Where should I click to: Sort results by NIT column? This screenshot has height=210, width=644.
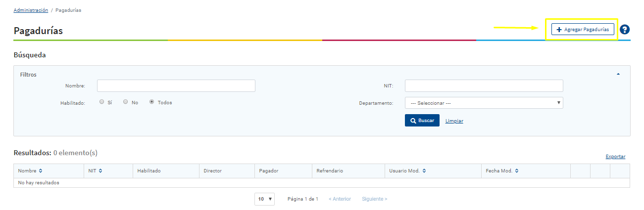click(x=95, y=171)
